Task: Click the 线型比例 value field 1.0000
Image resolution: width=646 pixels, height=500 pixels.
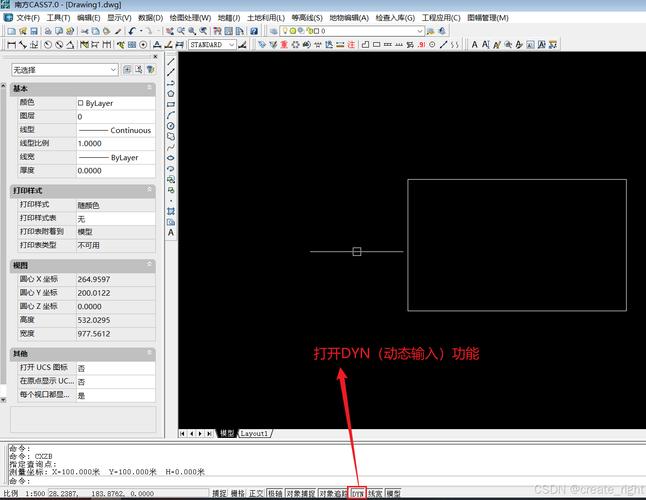Action: (114, 143)
